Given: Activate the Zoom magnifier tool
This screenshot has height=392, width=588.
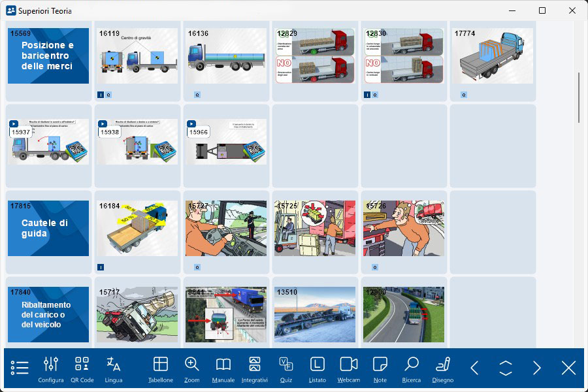Looking at the screenshot, I should 192,369.
